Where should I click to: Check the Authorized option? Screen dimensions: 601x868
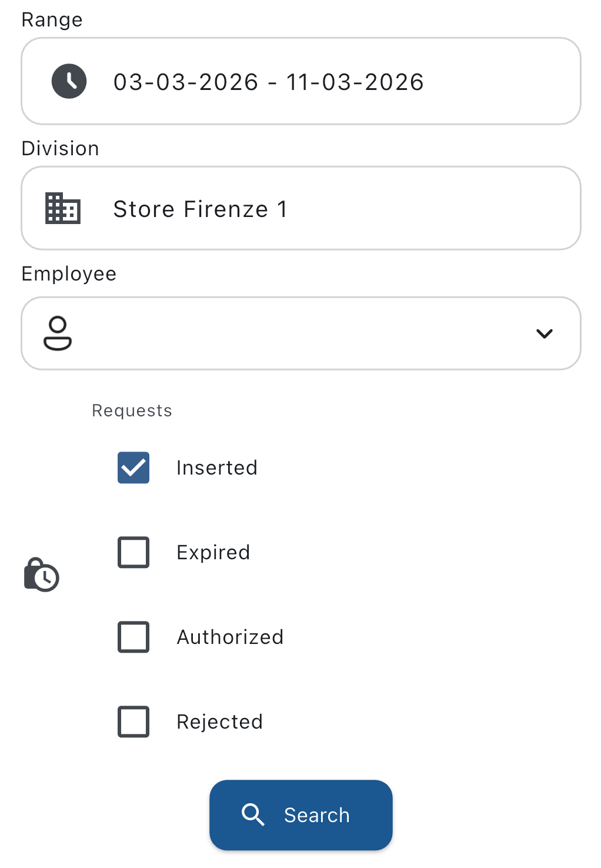pos(133,637)
